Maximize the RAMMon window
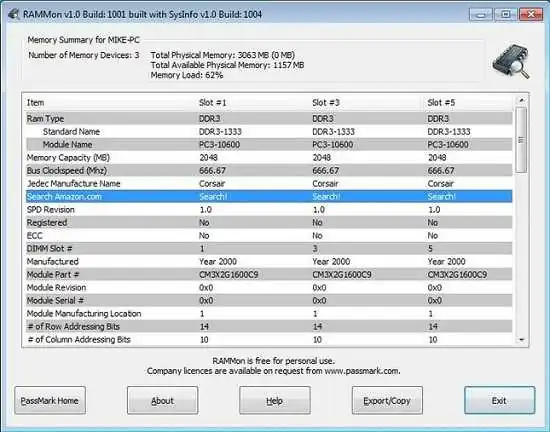This screenshot has width=550, height=432. coord(505,14)
